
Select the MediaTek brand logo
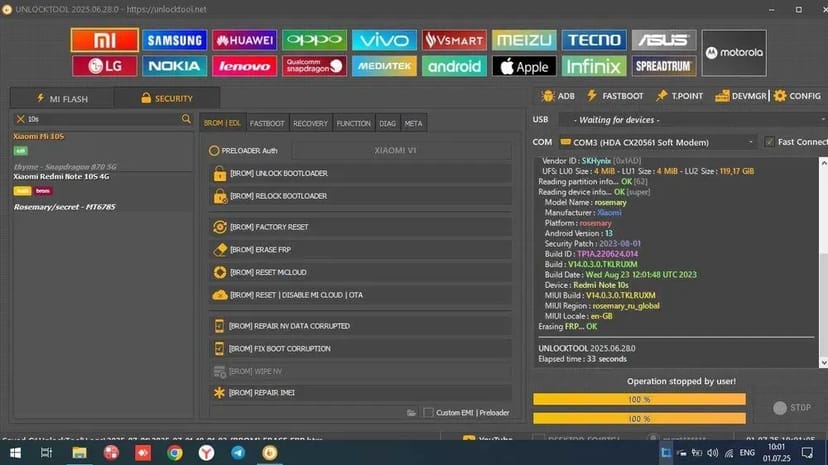[x=384, y=66]
